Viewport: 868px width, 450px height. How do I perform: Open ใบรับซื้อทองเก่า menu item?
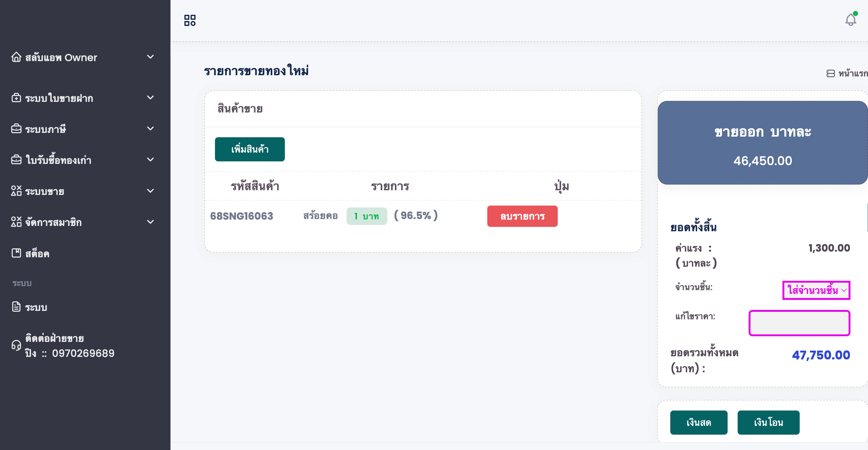(58, 160)
